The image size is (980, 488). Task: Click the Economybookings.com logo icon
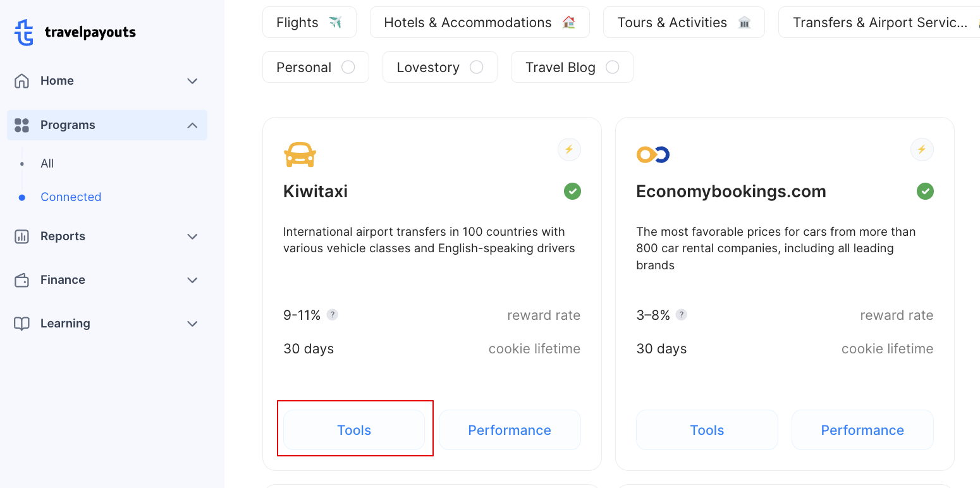(x=652, y=154)
